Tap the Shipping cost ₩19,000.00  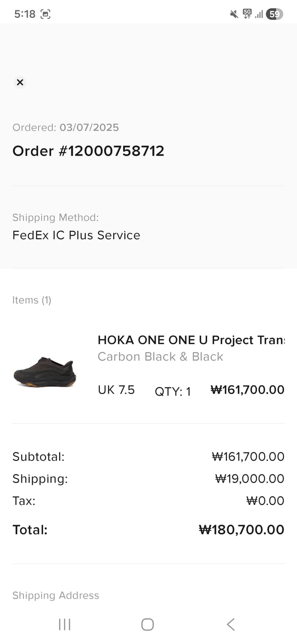249,479
